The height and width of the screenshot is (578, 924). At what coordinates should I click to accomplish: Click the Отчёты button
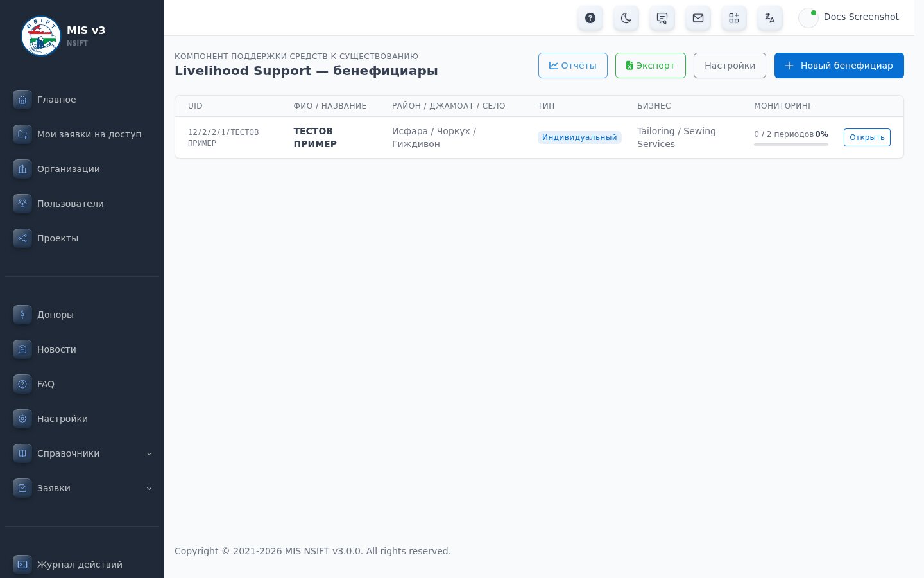coord(573,66)
